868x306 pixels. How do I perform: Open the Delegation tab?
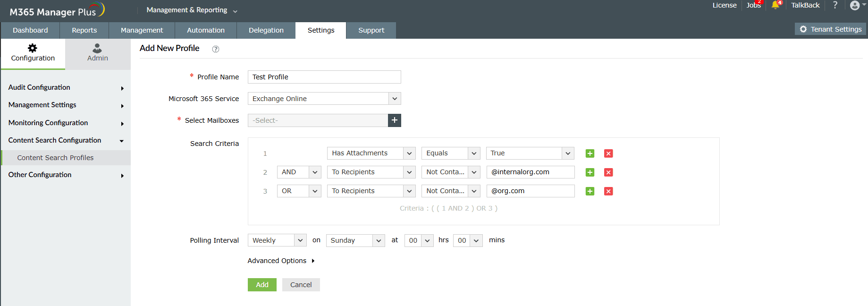266,30
